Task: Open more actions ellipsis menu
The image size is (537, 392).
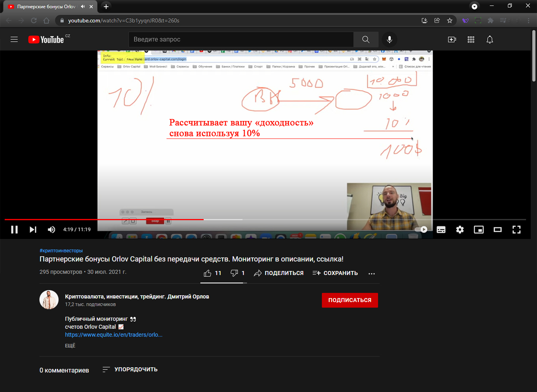Action: pos(372,273)
